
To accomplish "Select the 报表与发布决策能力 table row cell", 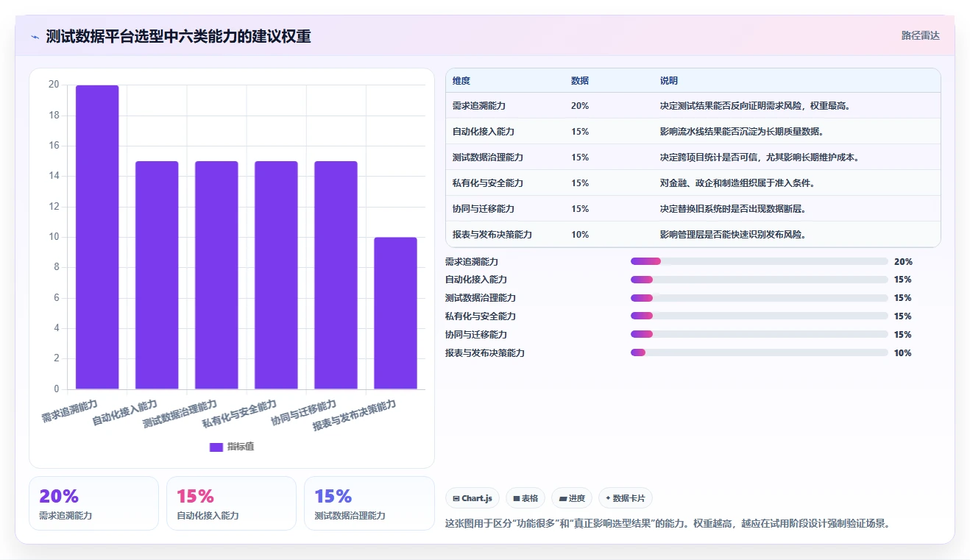I will (x=492, y=235).
